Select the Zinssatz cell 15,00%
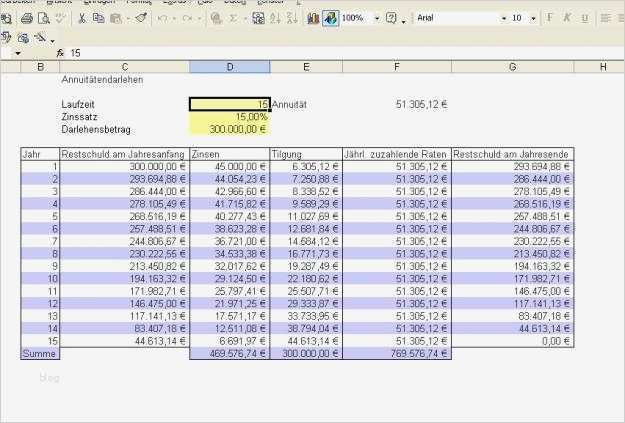The height and width of the screenshot is (423, 625). pyautogui.click(x=230, y=117)
